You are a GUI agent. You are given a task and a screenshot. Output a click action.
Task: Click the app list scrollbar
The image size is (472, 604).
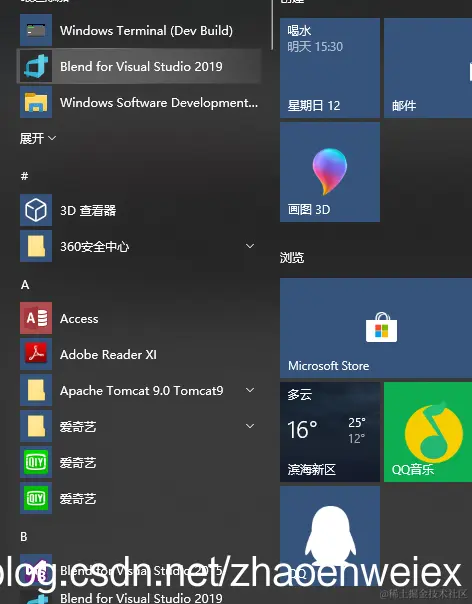(272, 25)
